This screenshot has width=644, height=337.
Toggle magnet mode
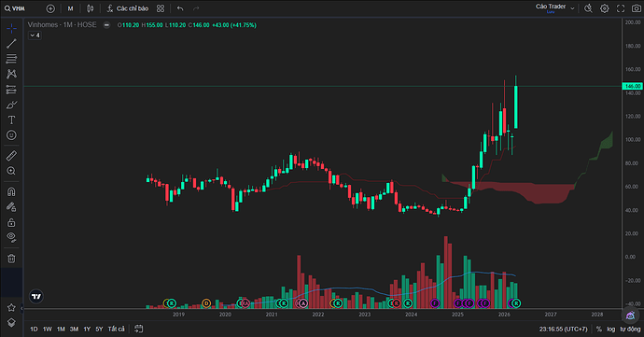click(11, 191)
